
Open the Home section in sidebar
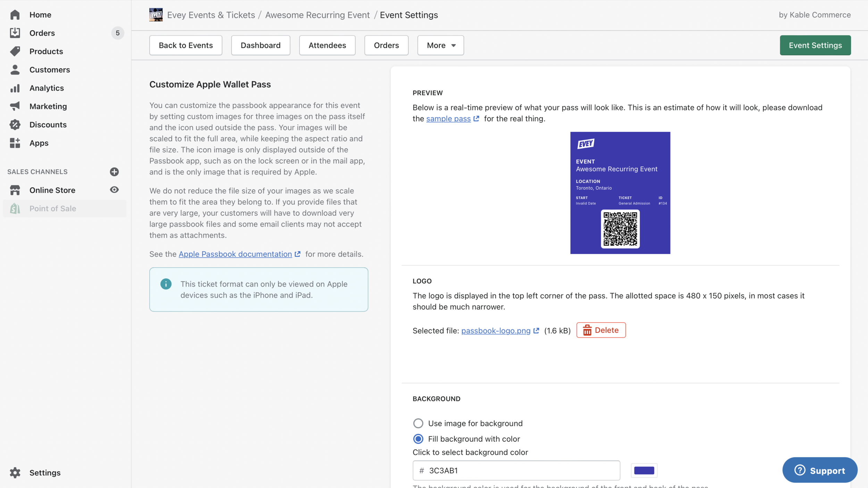[15, 15]
